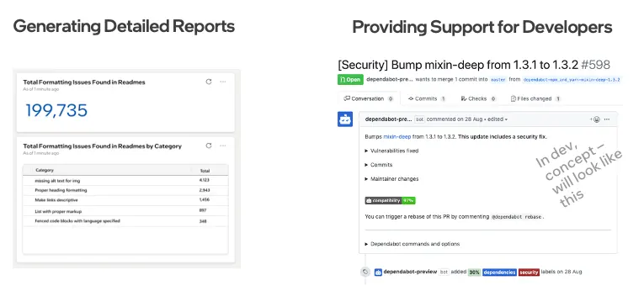Image resolution: width=644 pixels, height=307 pixels.
Task: Expand the Maintainer changes section
Action: (391, 179)
